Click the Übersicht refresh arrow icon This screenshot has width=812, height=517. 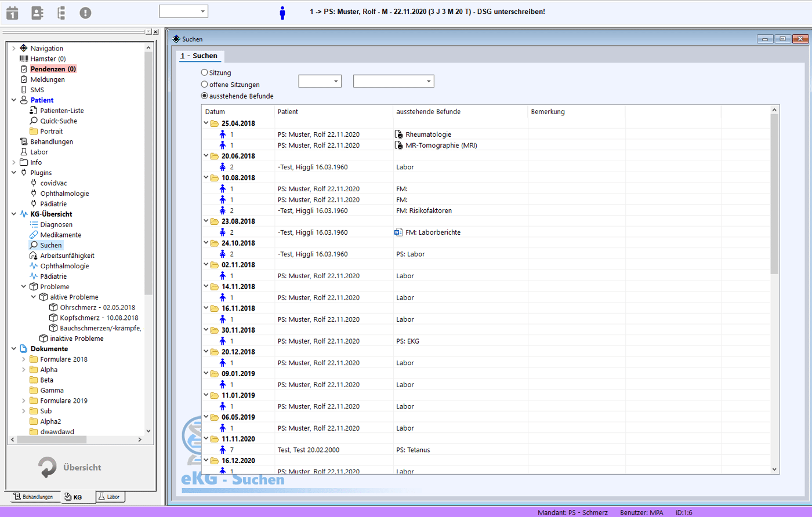pyautogui.click(x=47, y=467)
